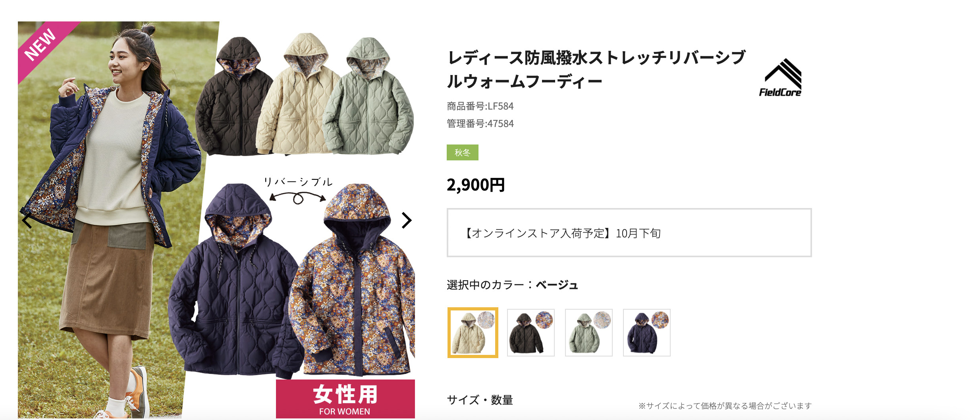Select the beige jacket color swatch
This screenshot has height=420, width=980.
(473, 333)
